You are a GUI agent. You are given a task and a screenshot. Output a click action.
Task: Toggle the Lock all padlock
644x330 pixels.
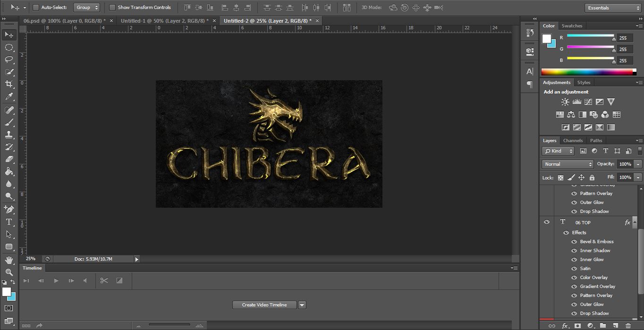coord(592,178)
